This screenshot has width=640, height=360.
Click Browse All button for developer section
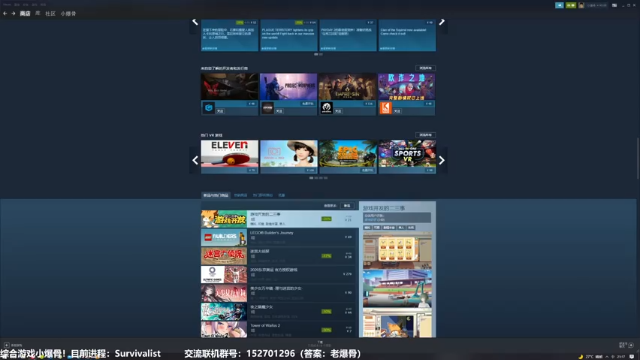(425, 68)
